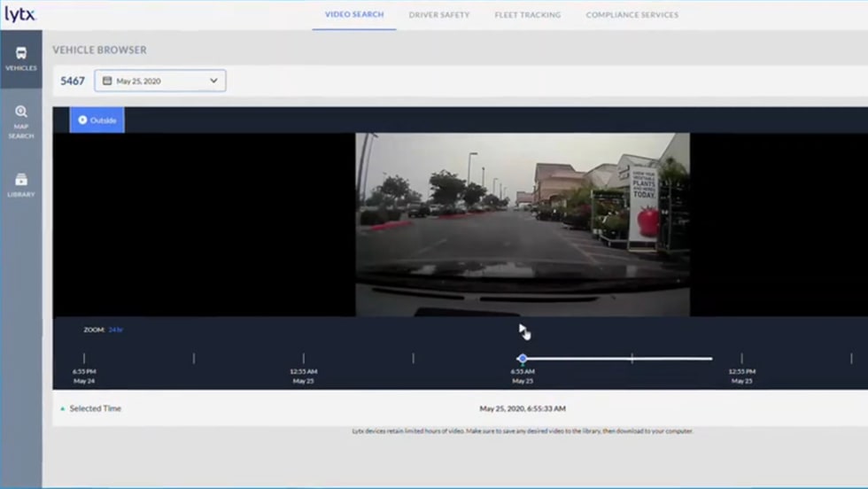The width and height of the screenshot is (868, 489).
Task: Click the Lytx logo
Action: tap(19, 14)
